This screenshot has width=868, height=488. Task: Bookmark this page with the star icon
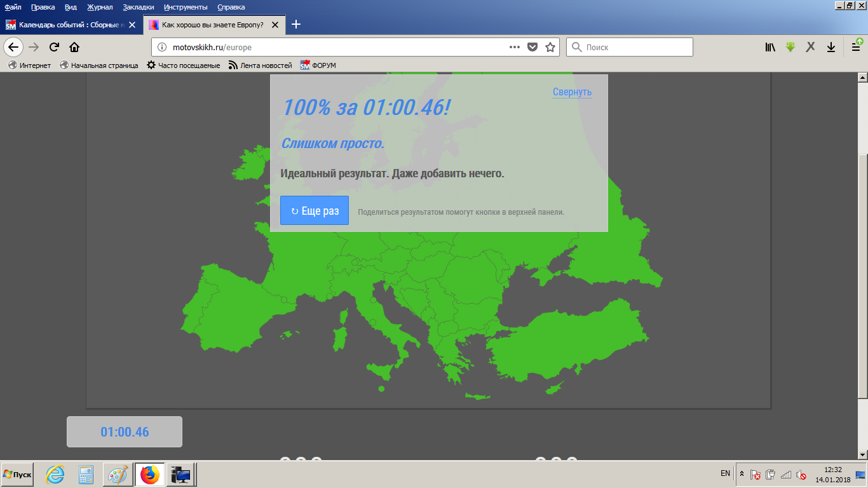tap(550, 47)
